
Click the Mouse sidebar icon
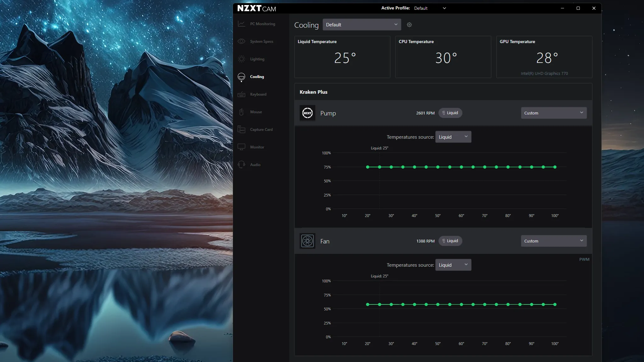pyautogui.click(x=241, y=112)
